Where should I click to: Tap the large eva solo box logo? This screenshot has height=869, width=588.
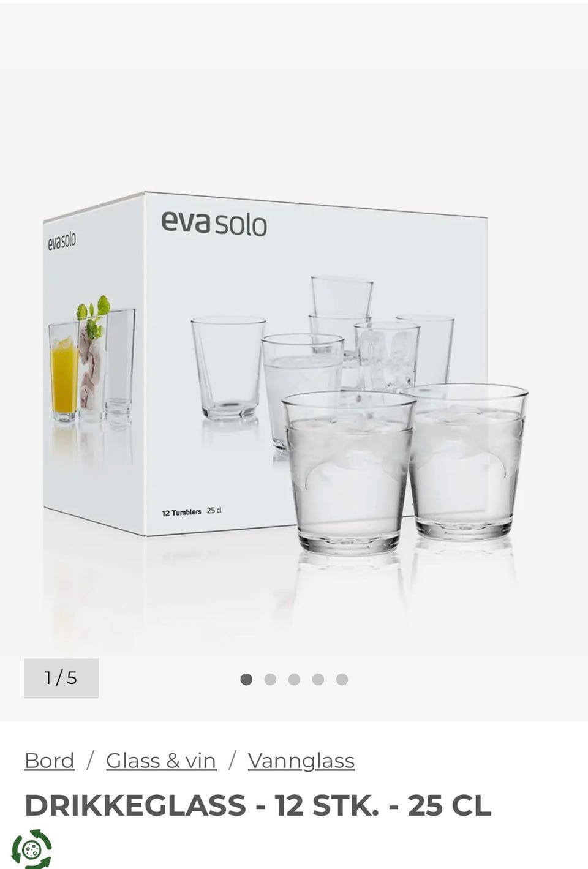pyautogui.click(x=214, y=224)
